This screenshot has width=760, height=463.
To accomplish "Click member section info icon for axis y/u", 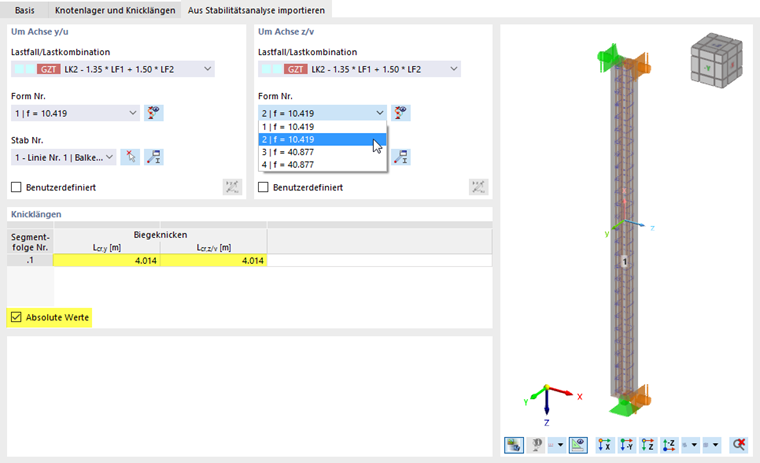I will tap(154, 157).
